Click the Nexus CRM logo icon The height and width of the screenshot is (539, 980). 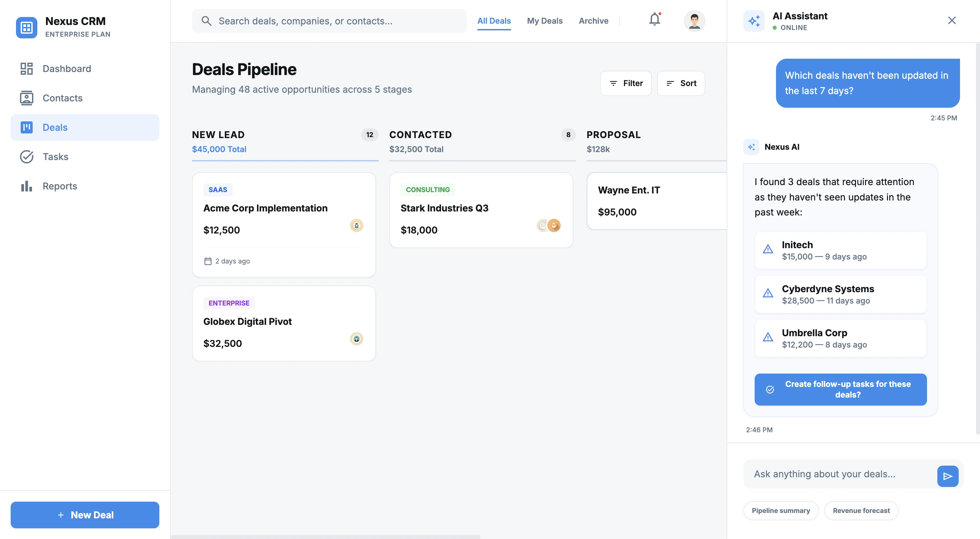pyautogui.click(x=26, y=27)
